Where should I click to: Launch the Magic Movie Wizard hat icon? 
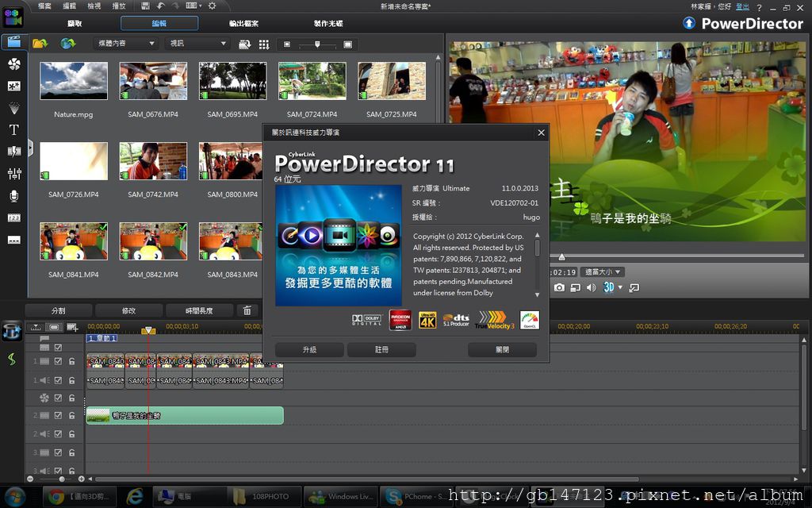11,331
